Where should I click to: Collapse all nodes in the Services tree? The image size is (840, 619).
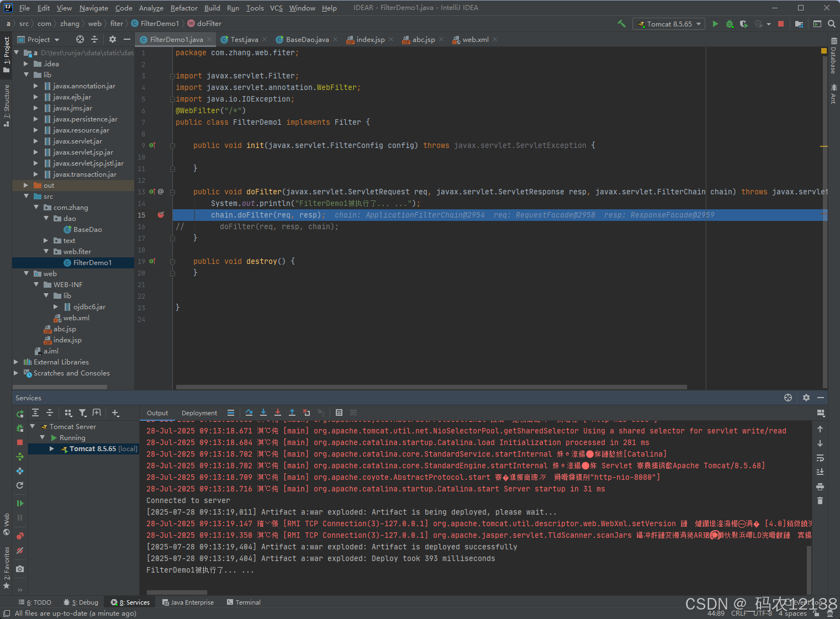click(x=50, y=413)
